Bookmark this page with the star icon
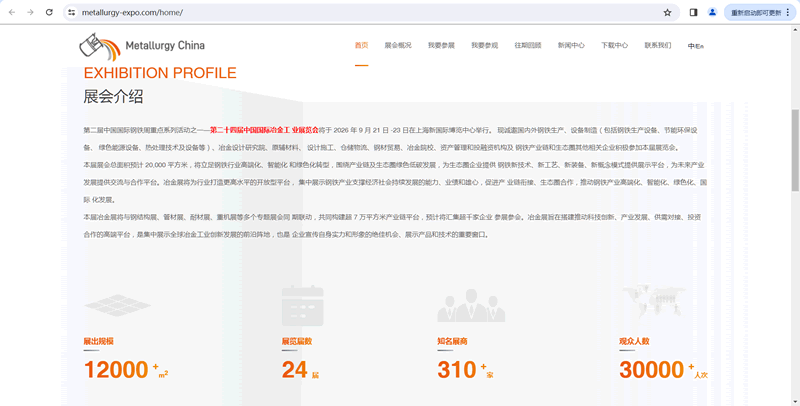The width and height of the screenshot is (800, 406). (x=667, y=12)
